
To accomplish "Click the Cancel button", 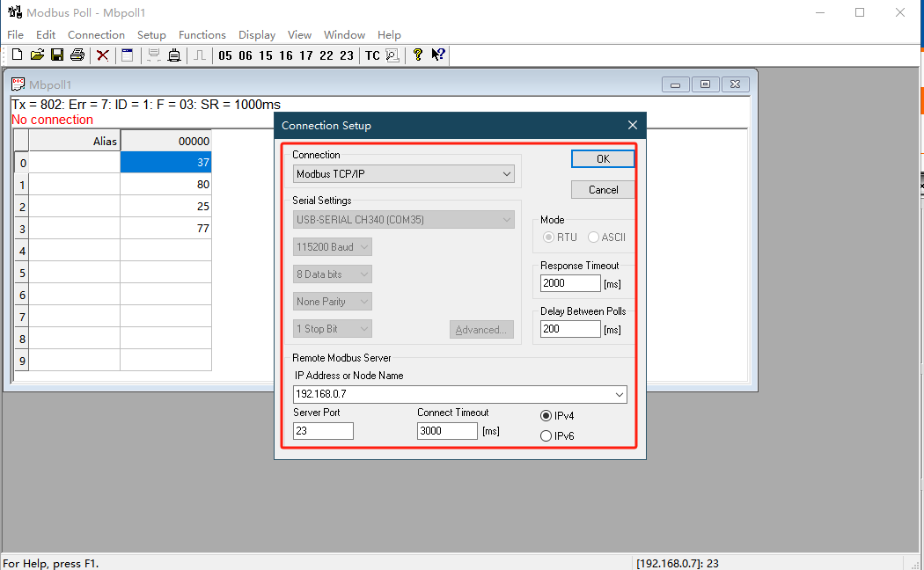I will pyautogui.click(x=603, y=190).
